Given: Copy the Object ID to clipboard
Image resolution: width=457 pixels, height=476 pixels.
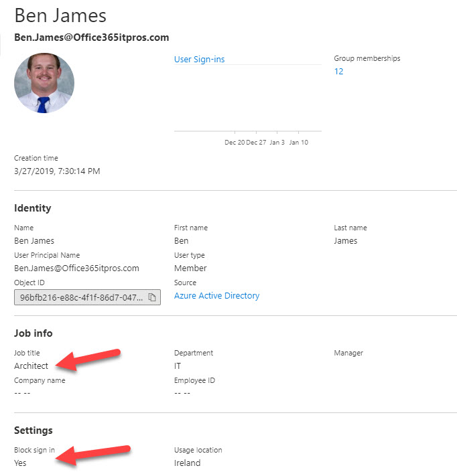Looking at the screenshot, I should (152, 297).
